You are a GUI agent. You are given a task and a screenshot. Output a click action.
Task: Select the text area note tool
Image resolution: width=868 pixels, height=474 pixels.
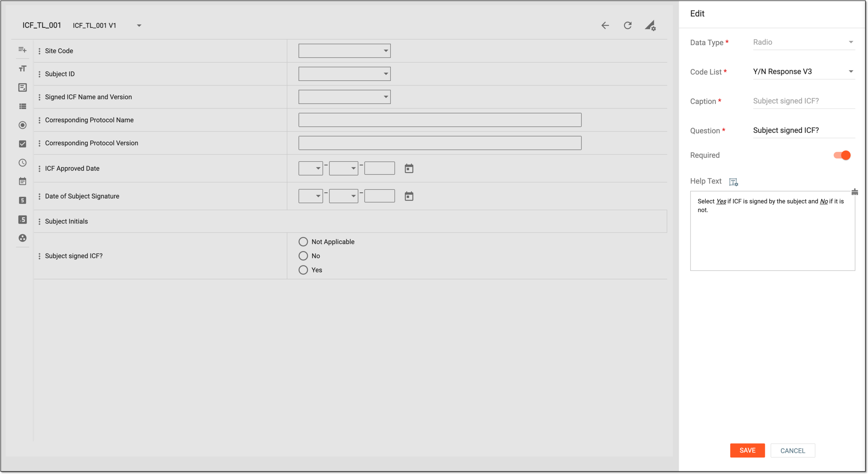(x=23, y=88)
